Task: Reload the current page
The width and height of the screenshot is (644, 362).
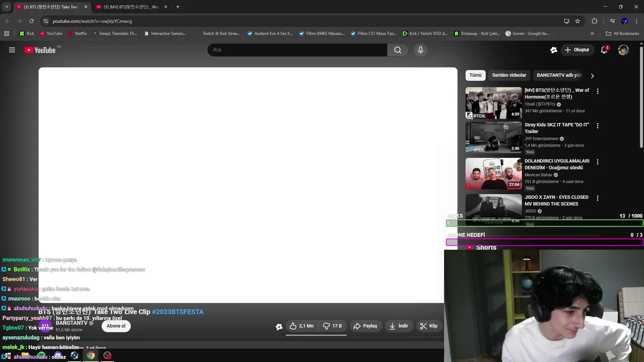Action: point(31,21)
